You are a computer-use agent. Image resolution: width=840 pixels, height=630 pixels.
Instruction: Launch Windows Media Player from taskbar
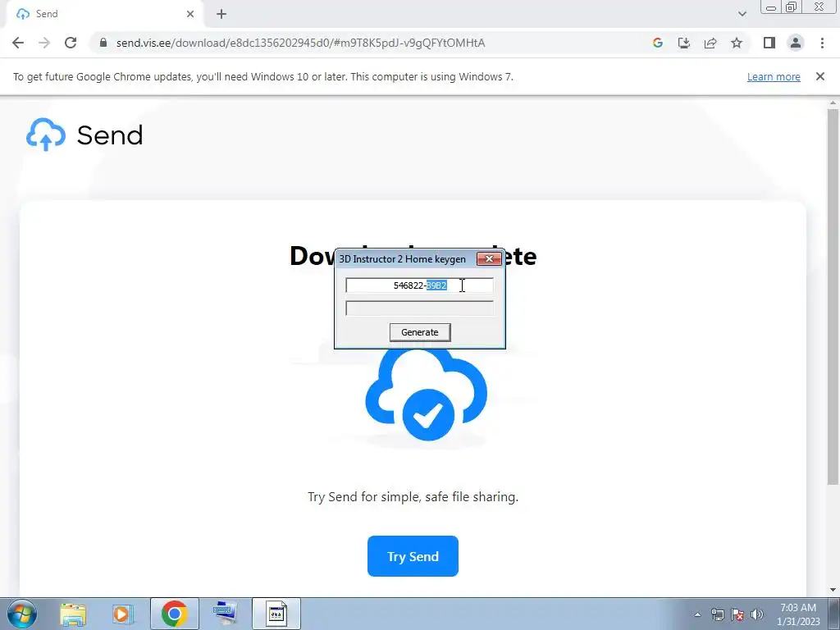(121, 614)
